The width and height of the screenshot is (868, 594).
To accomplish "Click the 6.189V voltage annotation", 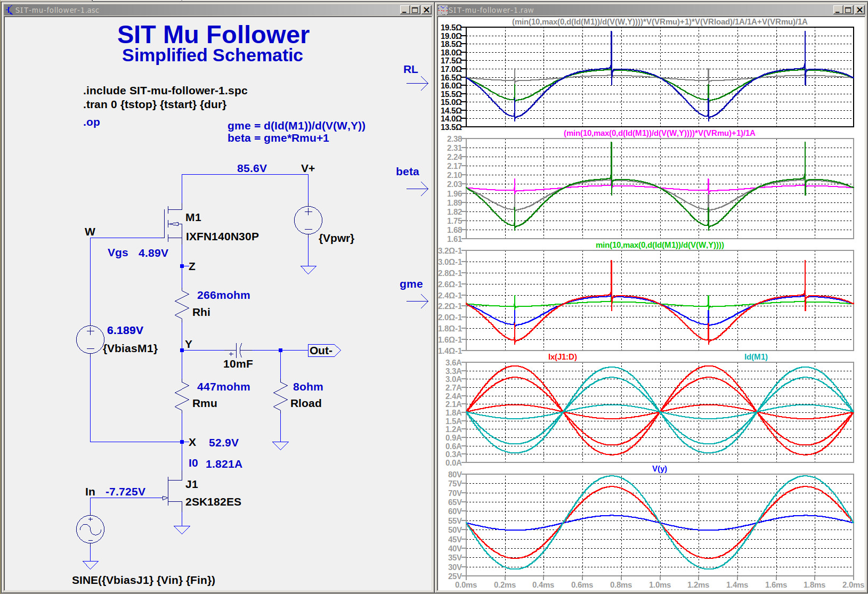I will (125, 330).
